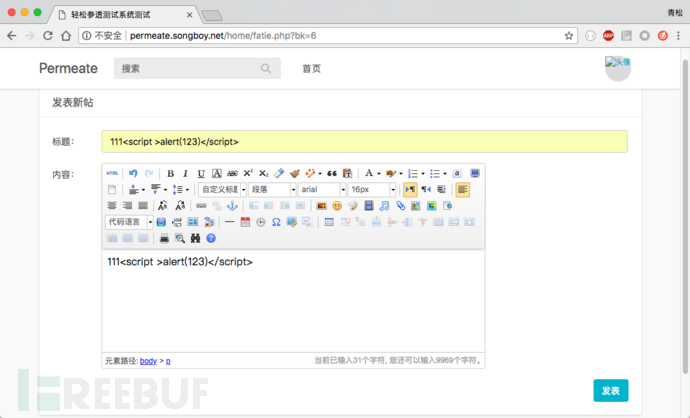Viewport: 690px width, 418px height.
Task: Print the editor content
Action: click(x=164, y=238)
